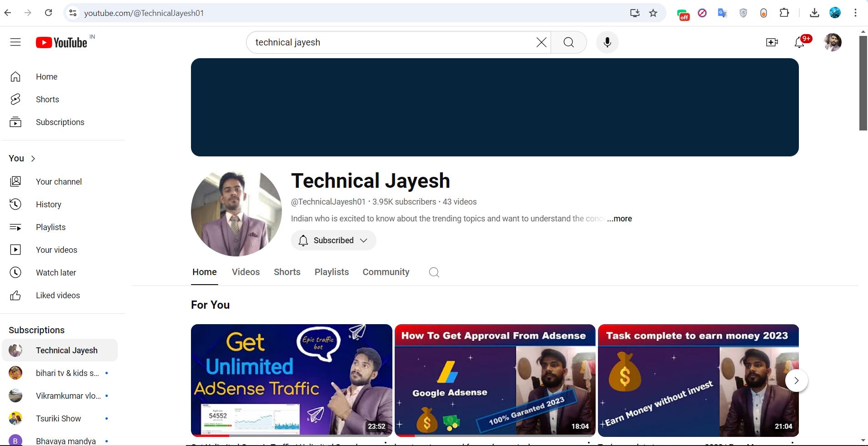The image size is (868, 446).
Task: Open the Subscribed notification dropdown
Action: (334, 241)
